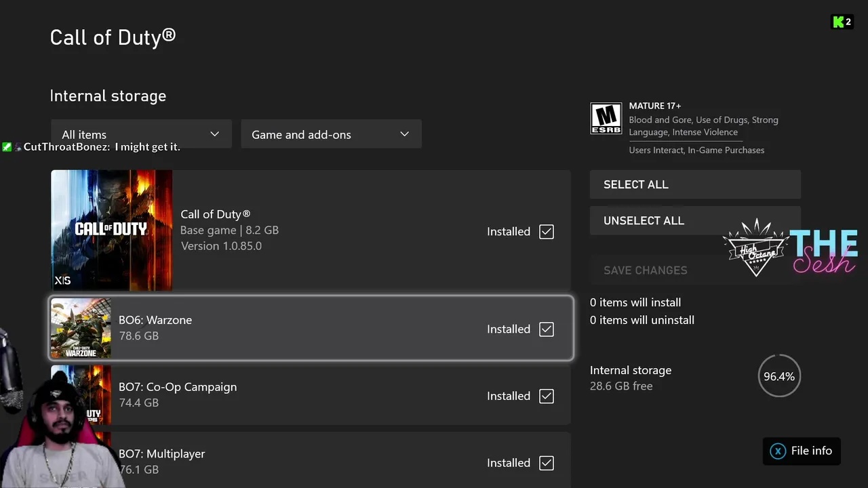Open the All items dropdown
The image size is (868, 488).
tap(141, 134)
